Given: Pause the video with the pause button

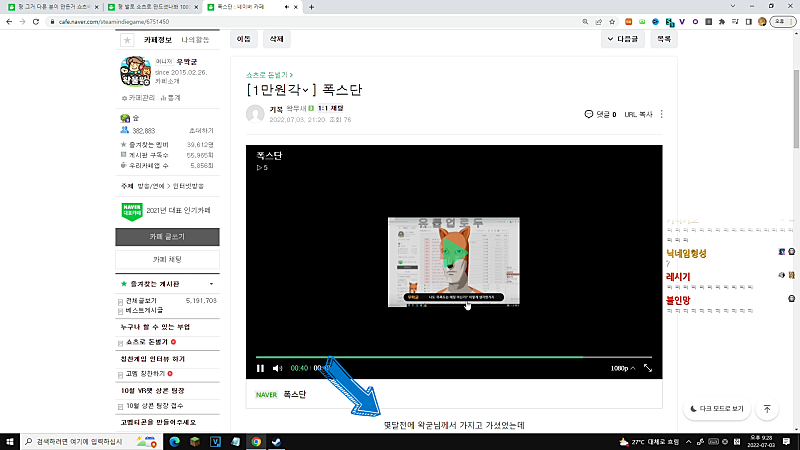Looking at the screenshot, I should [260, 368].
